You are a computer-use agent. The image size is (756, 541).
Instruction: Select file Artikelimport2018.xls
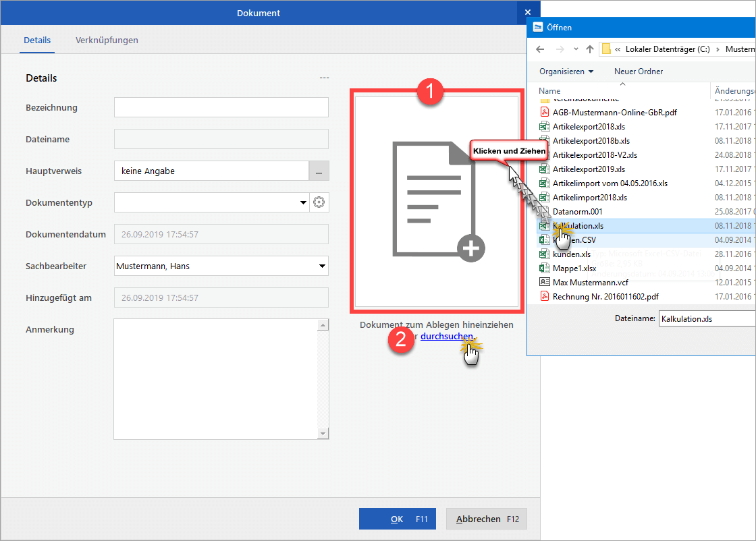(590, 198)
